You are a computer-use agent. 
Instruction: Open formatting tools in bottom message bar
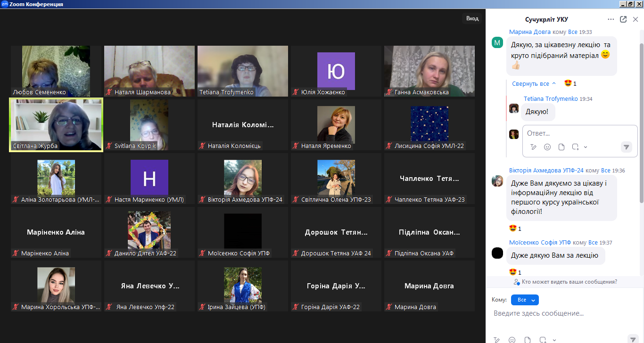tap(496, 340)
